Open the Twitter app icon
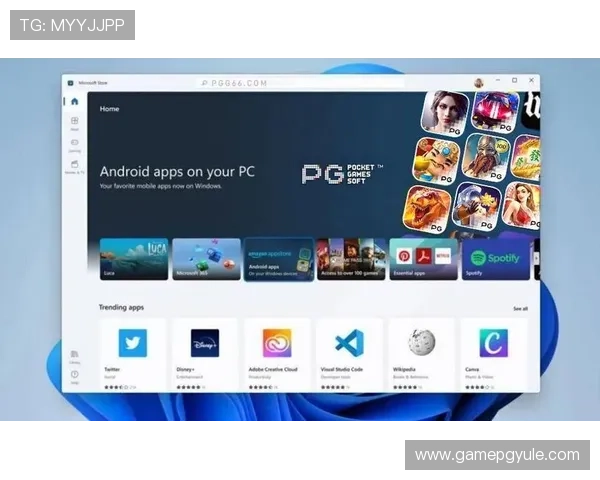 point(133,343)
